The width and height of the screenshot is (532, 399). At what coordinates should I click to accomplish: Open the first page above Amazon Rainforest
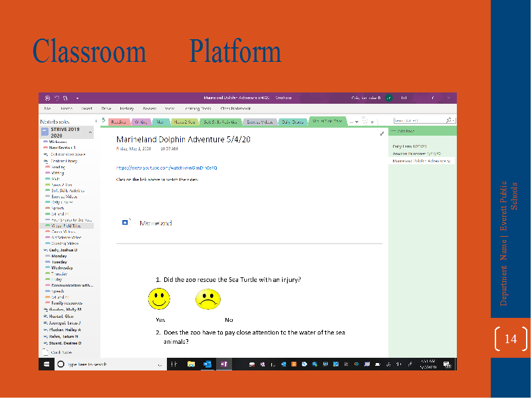(410, 146)
